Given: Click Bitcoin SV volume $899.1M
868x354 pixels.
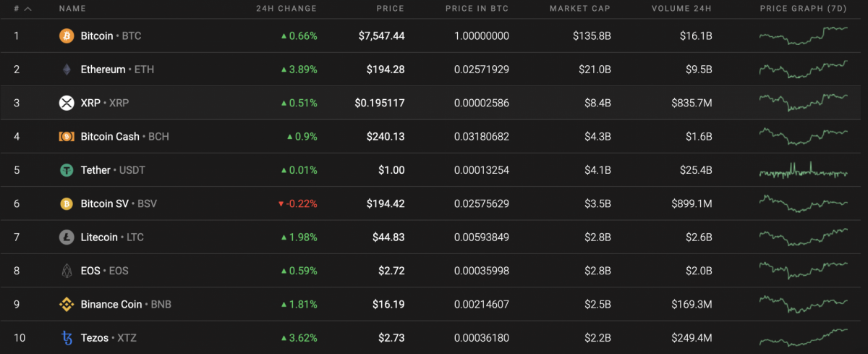Looking at the screenshot, I should click(x=693, y=203).
